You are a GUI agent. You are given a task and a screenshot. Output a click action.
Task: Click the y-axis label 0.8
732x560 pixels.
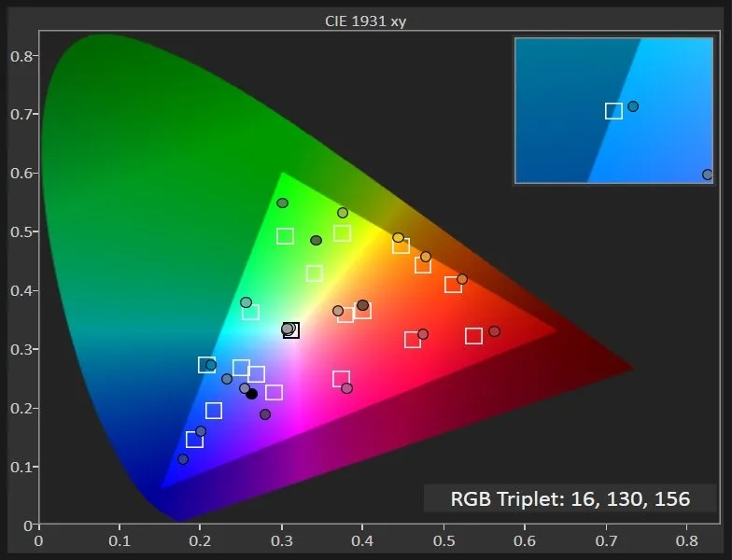[x=21, y=56]
